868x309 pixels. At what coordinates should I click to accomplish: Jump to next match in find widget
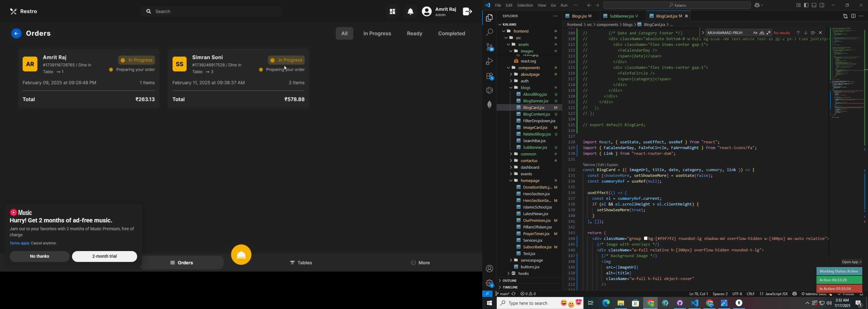(x=806, y=33)
